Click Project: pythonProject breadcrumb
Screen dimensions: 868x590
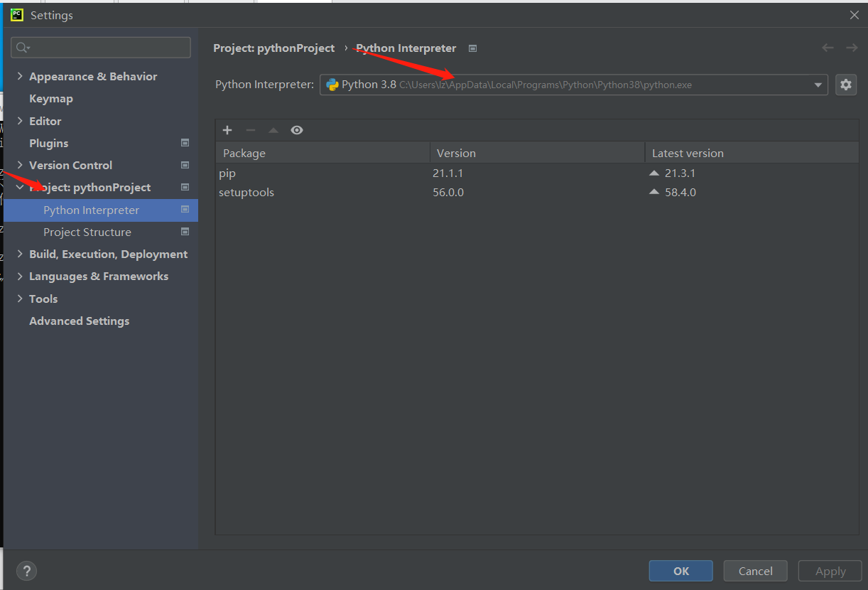[274, 48]
